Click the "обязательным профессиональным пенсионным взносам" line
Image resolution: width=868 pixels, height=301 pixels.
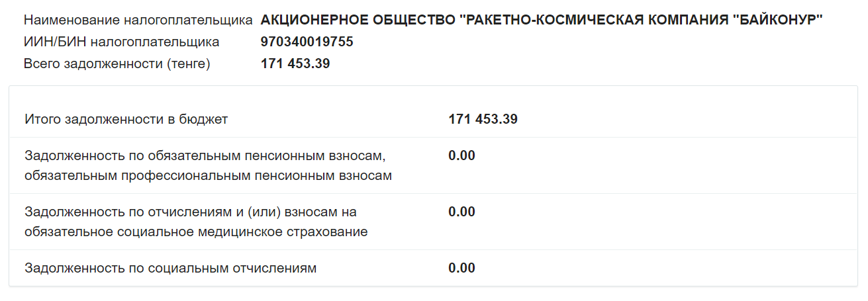click(208, 176)
